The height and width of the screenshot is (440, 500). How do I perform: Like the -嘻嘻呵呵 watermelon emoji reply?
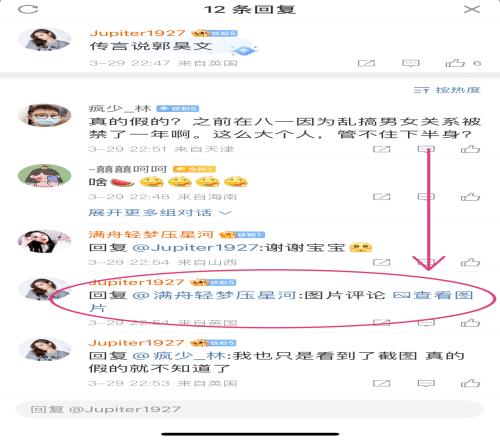click(470, 197)
